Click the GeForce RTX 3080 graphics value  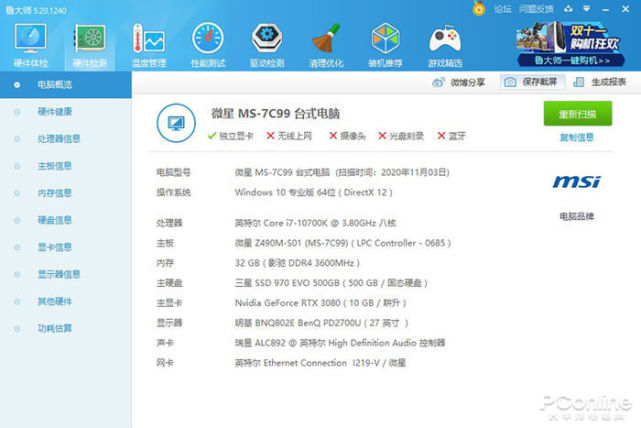pos(320,303)
